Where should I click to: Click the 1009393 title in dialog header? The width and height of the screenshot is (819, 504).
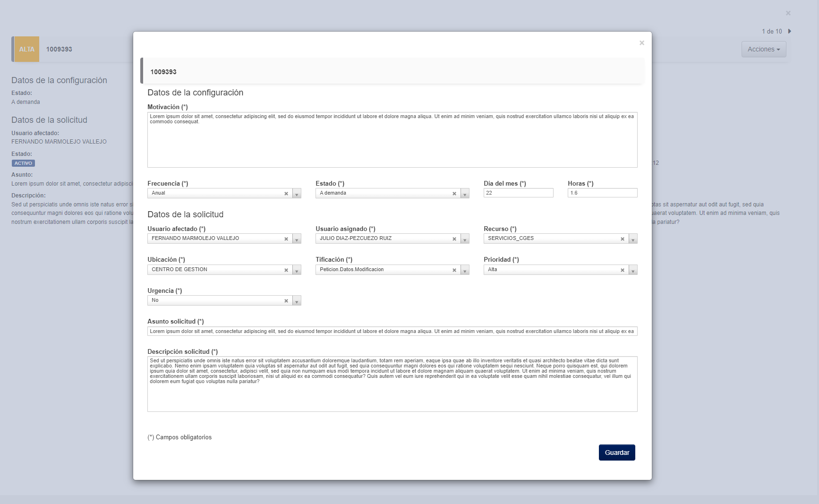tap(163, 72)
